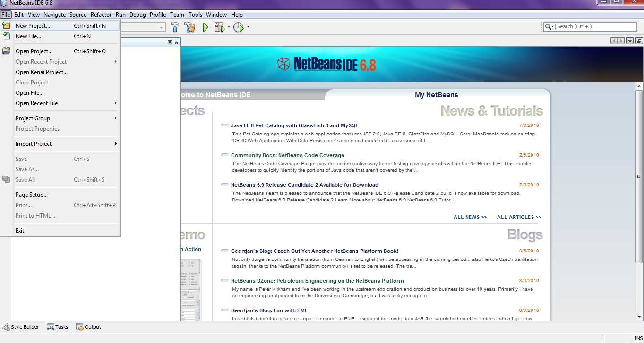Viewport: 644px width, 343px height.
Task: Select Open Kenai Project... menu item
Action: [x=60, y=72]
